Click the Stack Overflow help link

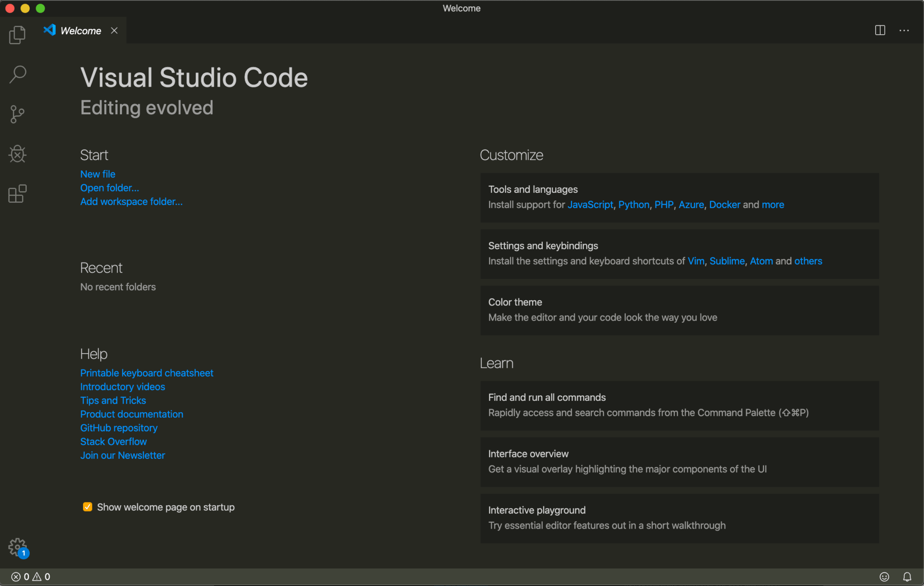pyautogui.click(x=113, y=442)
